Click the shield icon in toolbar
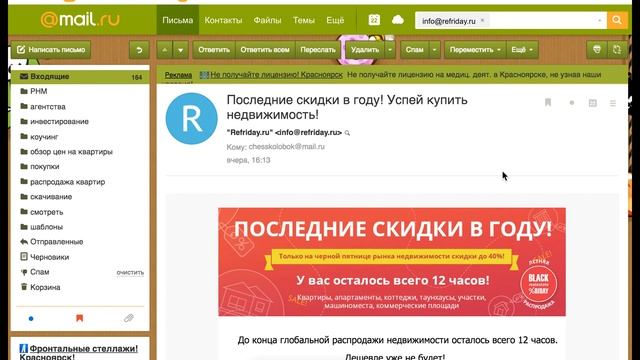The image size is (640, 360). point(597,50)
